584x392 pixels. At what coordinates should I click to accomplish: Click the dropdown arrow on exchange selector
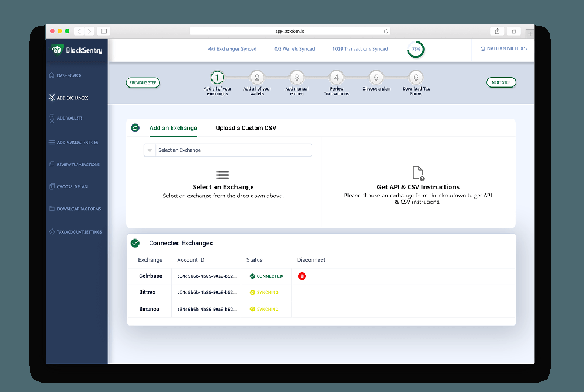[x=150, y=151]
